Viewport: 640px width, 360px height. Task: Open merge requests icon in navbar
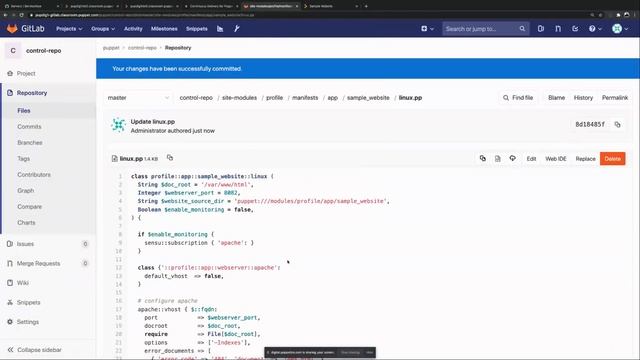[558, 29]
